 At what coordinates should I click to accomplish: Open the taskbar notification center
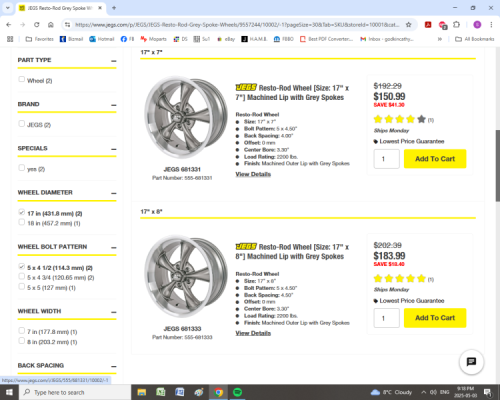click(x=488, y=392)
